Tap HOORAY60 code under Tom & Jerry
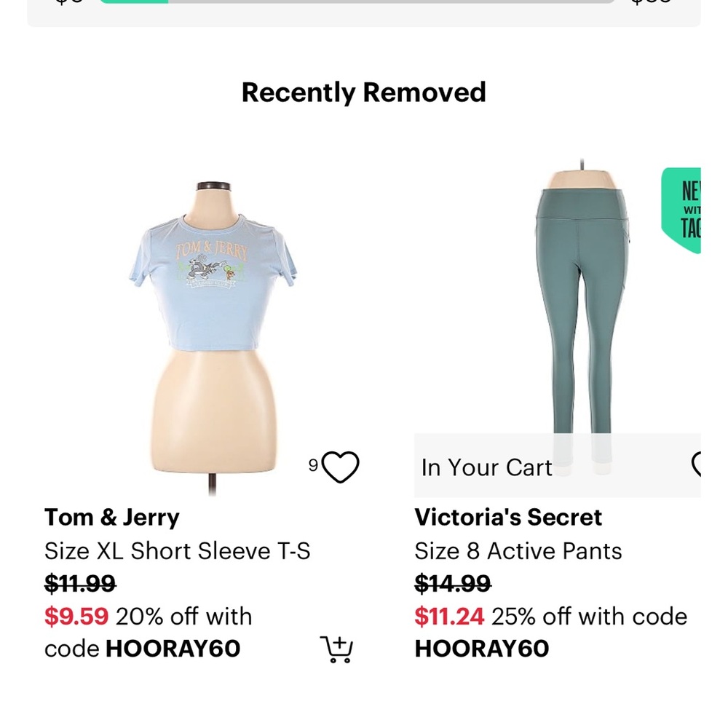The image size is (728, 728). [173, 649]
